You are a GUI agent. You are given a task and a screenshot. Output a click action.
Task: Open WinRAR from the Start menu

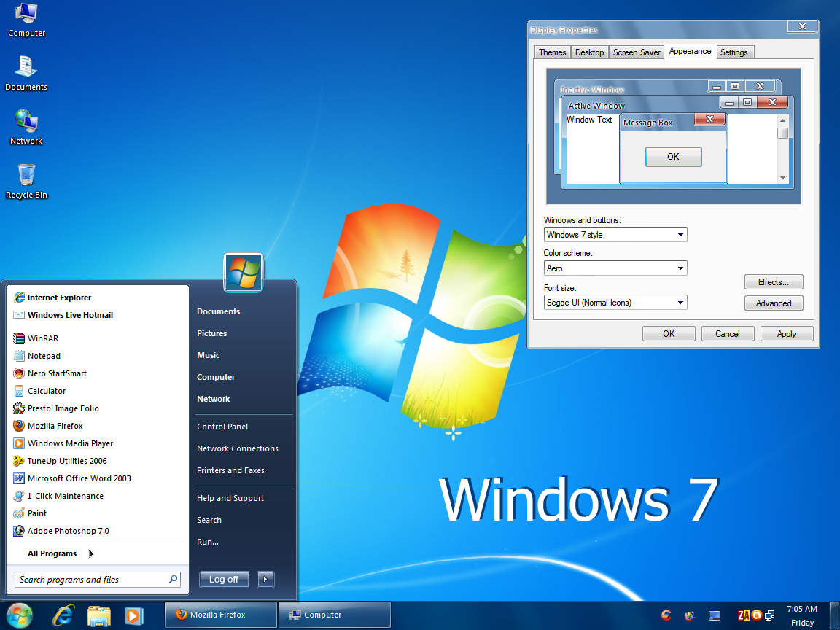pyautogui.click(x=42, y=338)
